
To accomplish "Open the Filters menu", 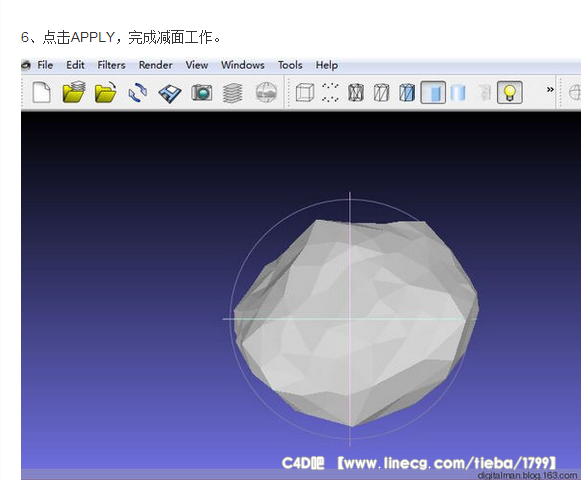I will click(111, 65).
